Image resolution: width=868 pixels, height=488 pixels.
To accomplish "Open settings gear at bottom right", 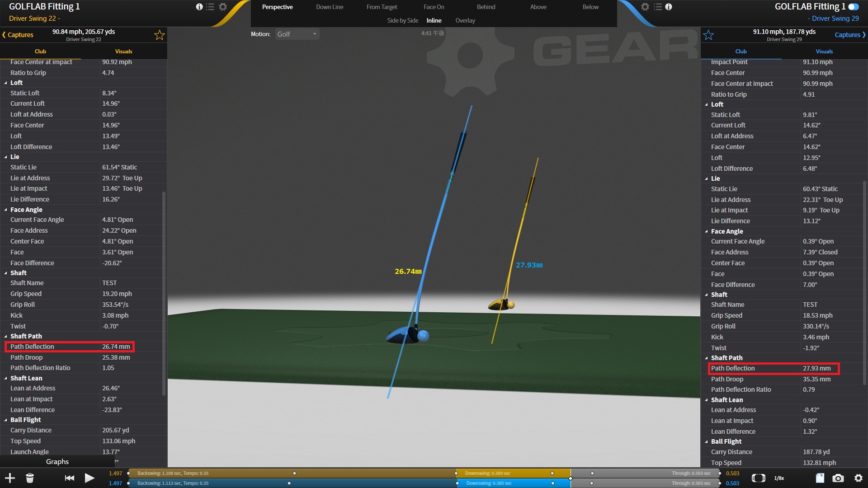I will 859,478.
